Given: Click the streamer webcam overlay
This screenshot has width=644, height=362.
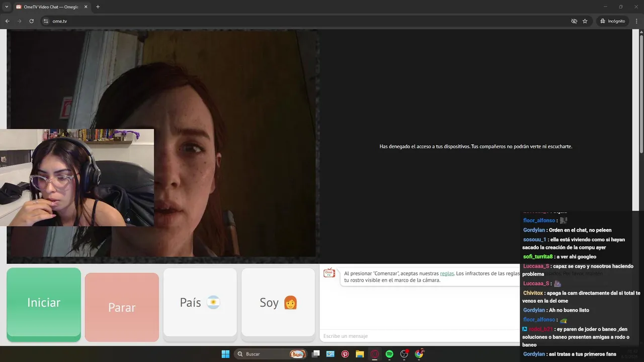Looking at the screenshot, I should coord(77,177).
